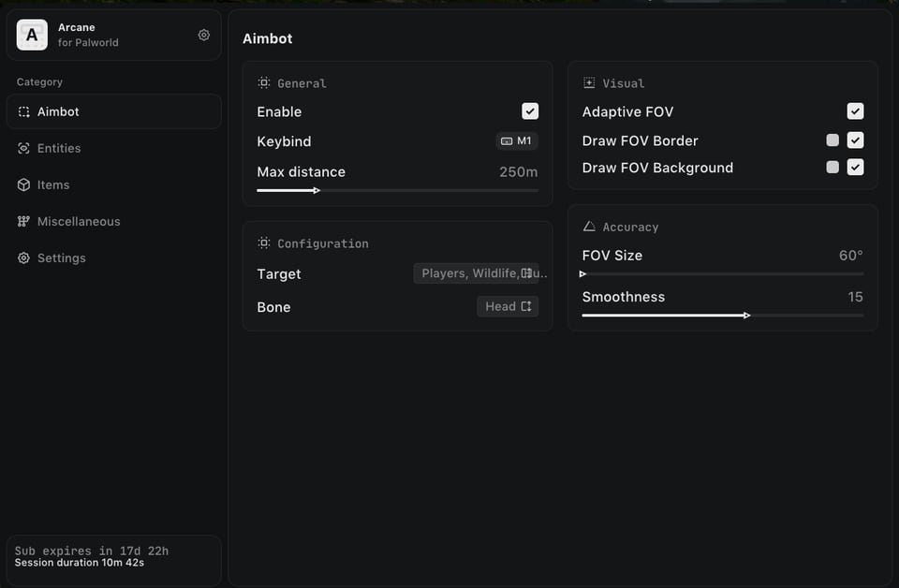Change the M1 keybind button
The height and width of the screenshot is (588, 899).
pos(517,141)
